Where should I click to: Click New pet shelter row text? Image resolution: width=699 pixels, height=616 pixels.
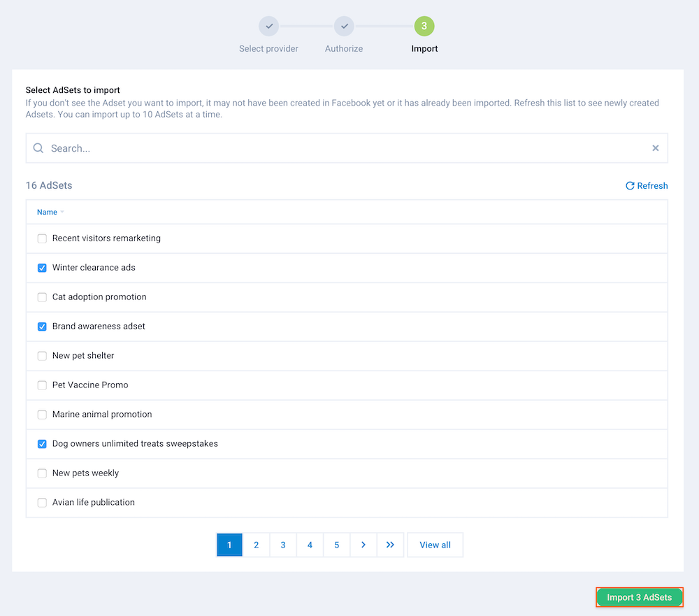click(83, 355)
